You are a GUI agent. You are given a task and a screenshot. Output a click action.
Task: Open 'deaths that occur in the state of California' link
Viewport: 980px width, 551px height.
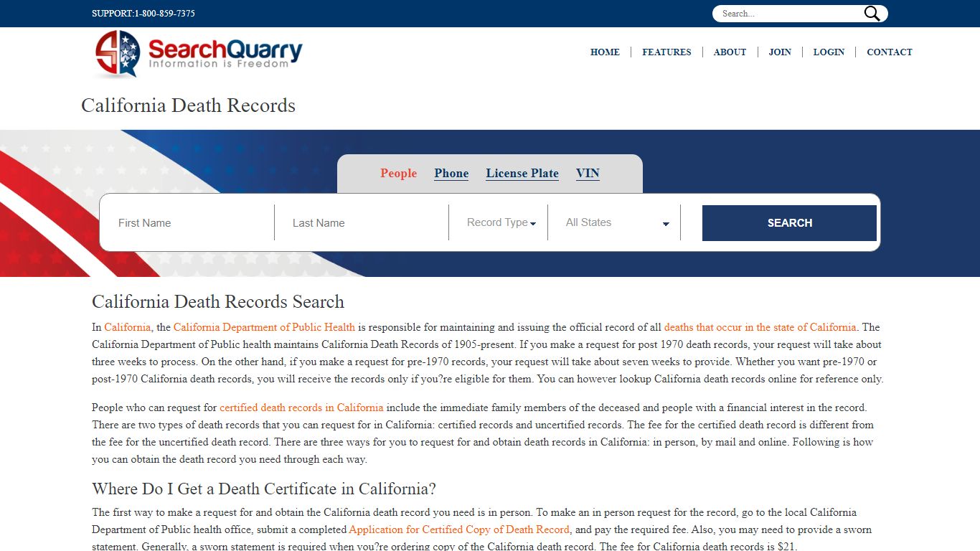point(760,327)
